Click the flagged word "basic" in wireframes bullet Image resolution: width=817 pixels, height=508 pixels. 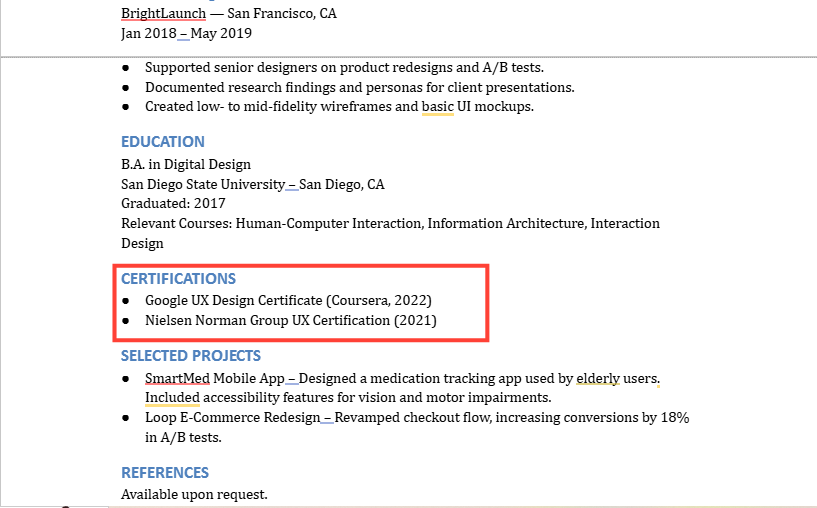point(437,106)
